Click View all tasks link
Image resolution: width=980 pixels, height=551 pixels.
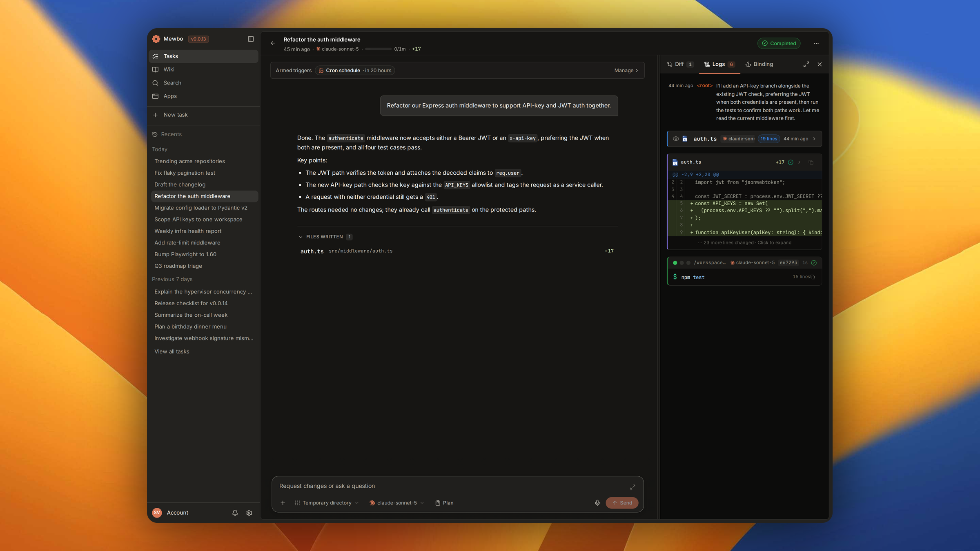[x=171, y=351]
